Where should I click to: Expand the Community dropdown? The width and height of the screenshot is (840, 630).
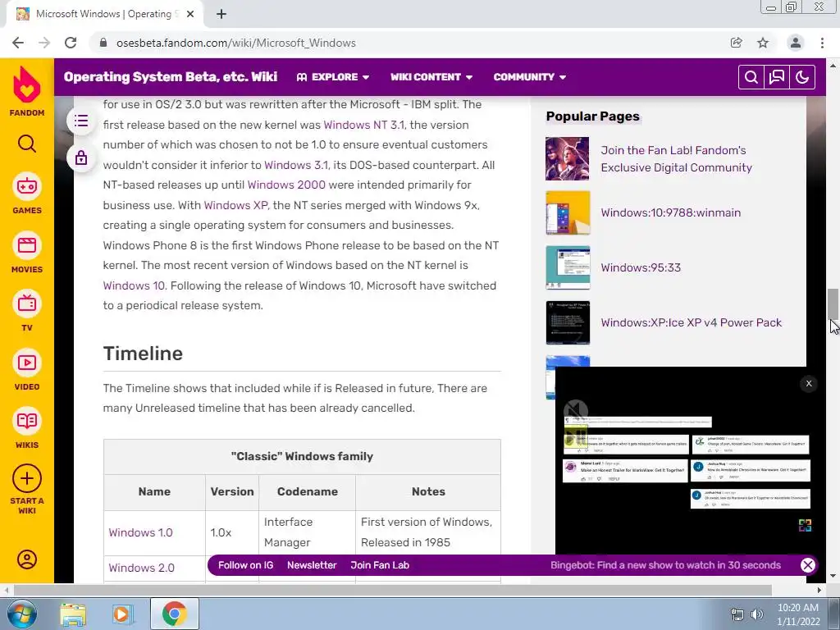click(x=529, y=77)
